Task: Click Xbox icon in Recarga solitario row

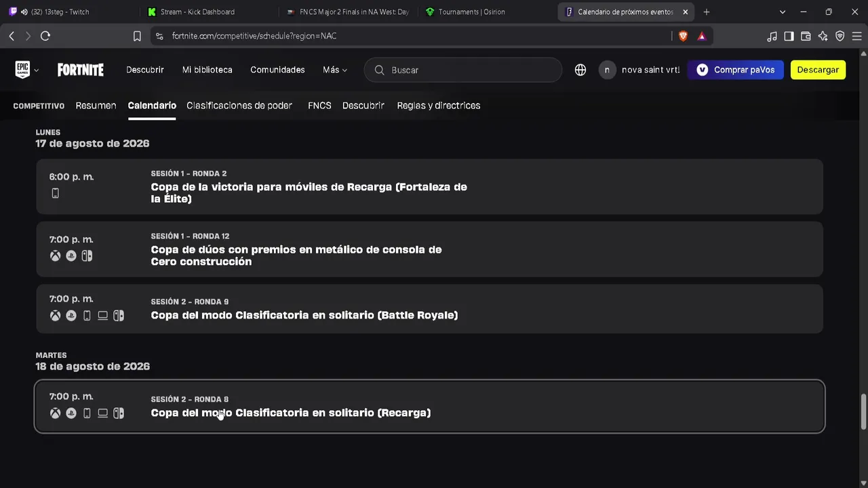Action: click(x=55, y=413)
